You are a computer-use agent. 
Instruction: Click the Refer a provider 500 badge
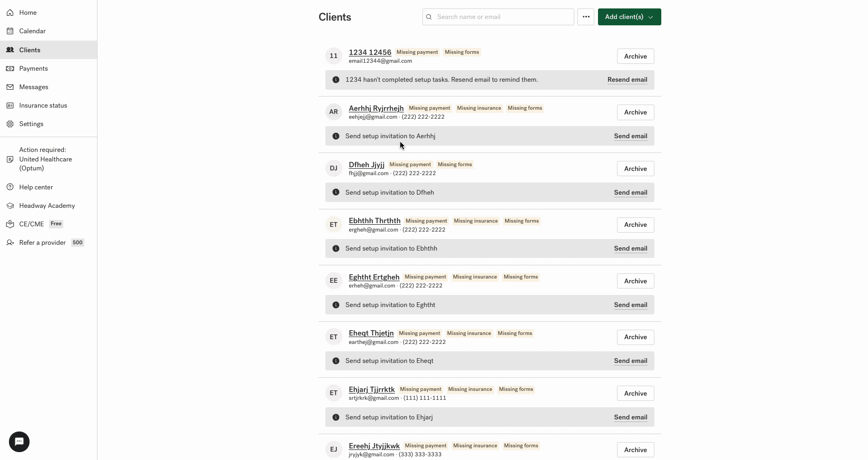(78, 243)
